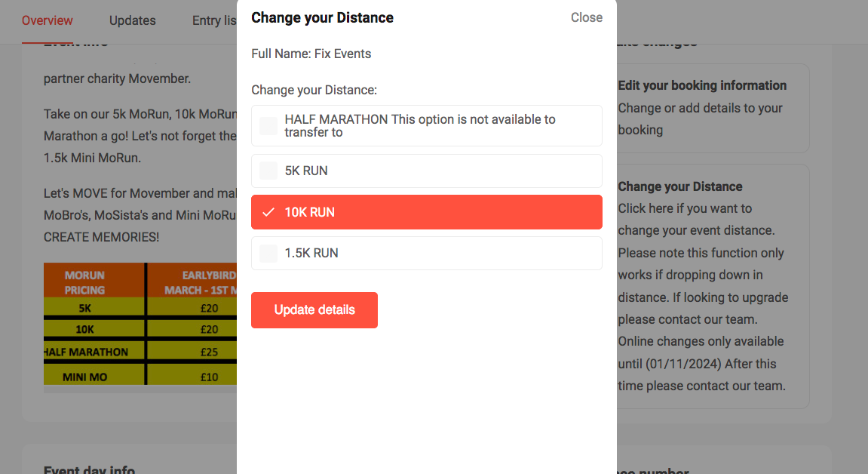This screenshot has width=868, height=474.
Task: Switch to the Overview tab
Action: coord(48,20)
